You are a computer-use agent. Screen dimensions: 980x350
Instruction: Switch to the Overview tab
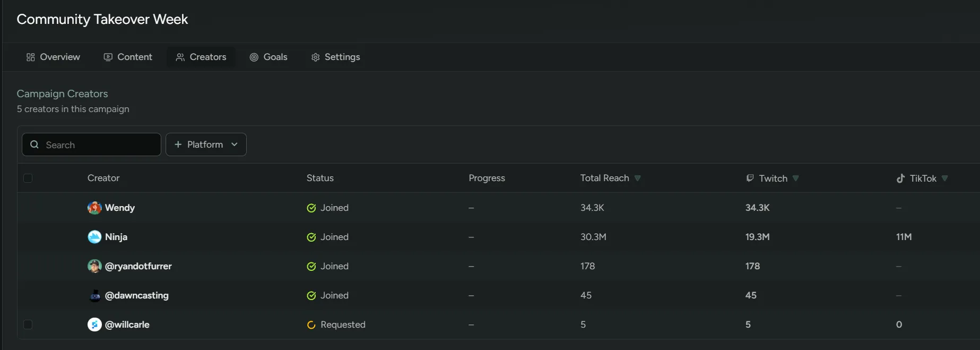pos(53,57)
